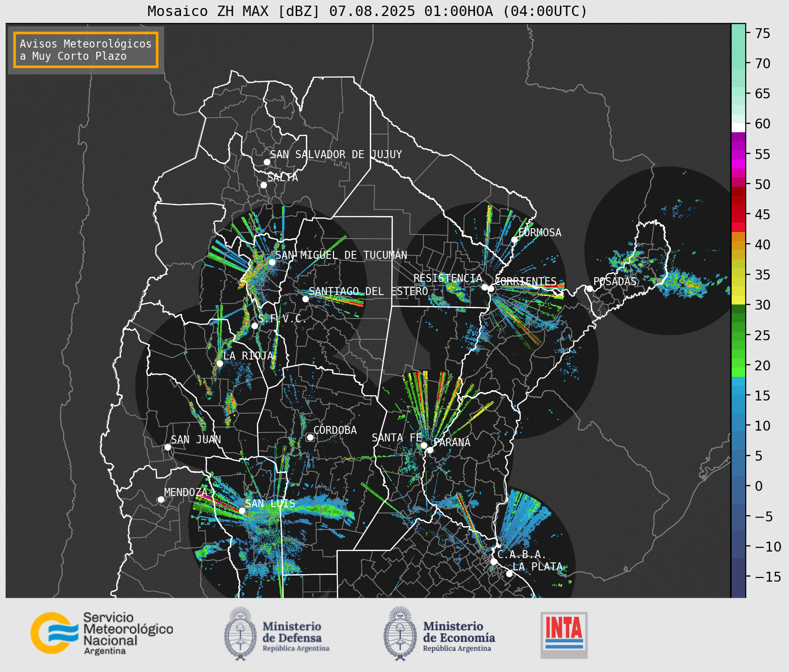This screenshot has height=672, width=789.
Task: Click the Servicio Meteorológico Nacional logo
Action: pos(102,633)
